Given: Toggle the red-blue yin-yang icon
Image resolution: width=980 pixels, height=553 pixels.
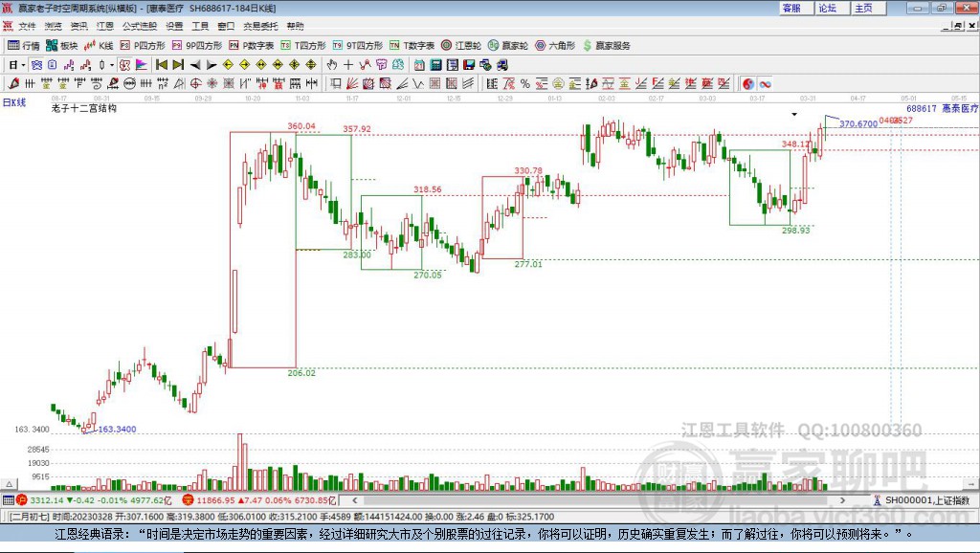Looking at the screenshot, I should click(748, 84).
